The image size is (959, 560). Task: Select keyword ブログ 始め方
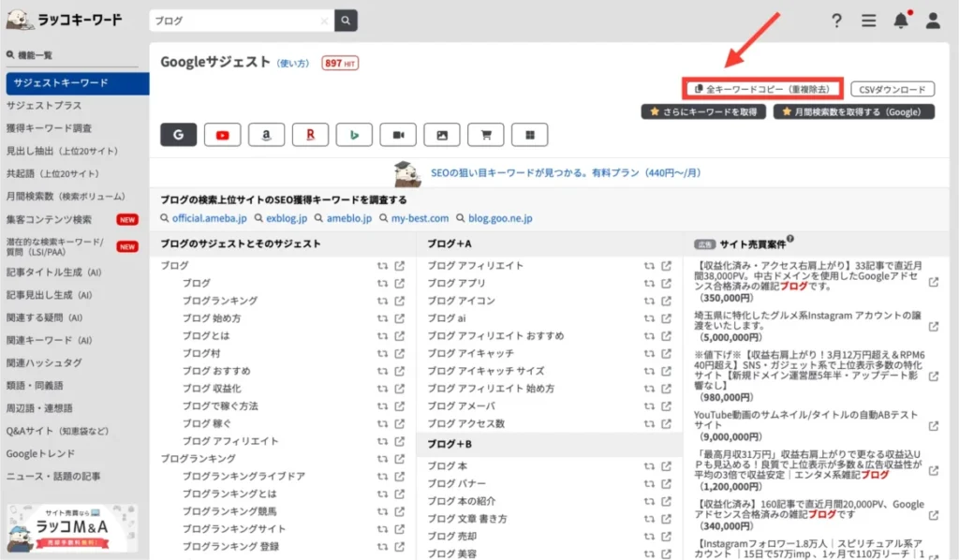point(212,317)
